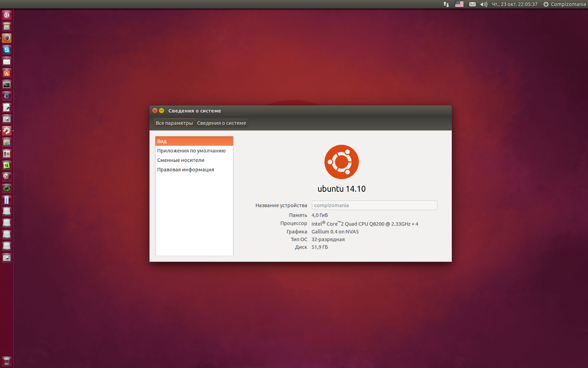Open the checkmark magnifier launcher icon
The image size is (588, 368).
7,177
